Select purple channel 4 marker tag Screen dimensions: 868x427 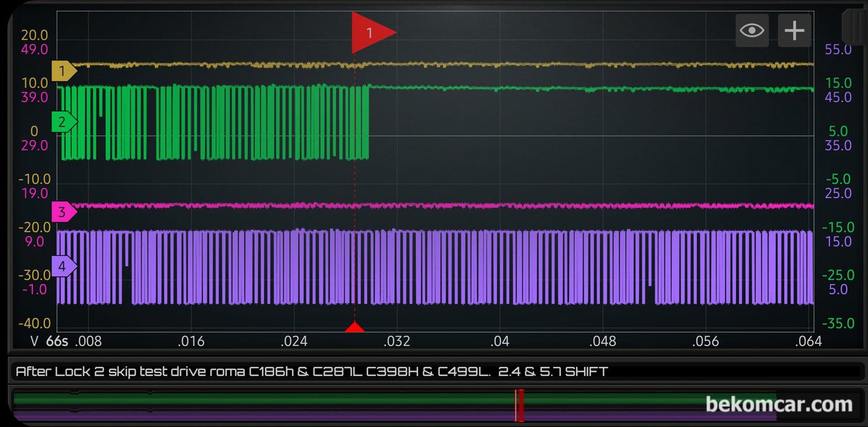[x=64, y=267]
